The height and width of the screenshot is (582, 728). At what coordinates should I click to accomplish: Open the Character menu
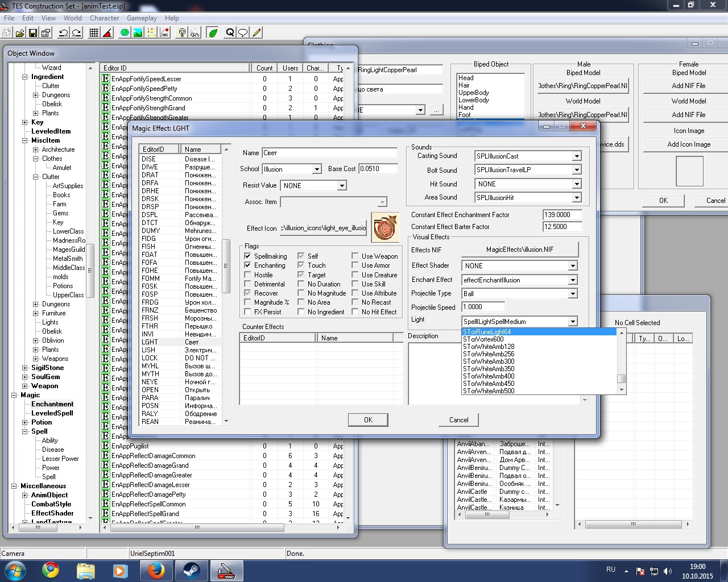105,18
